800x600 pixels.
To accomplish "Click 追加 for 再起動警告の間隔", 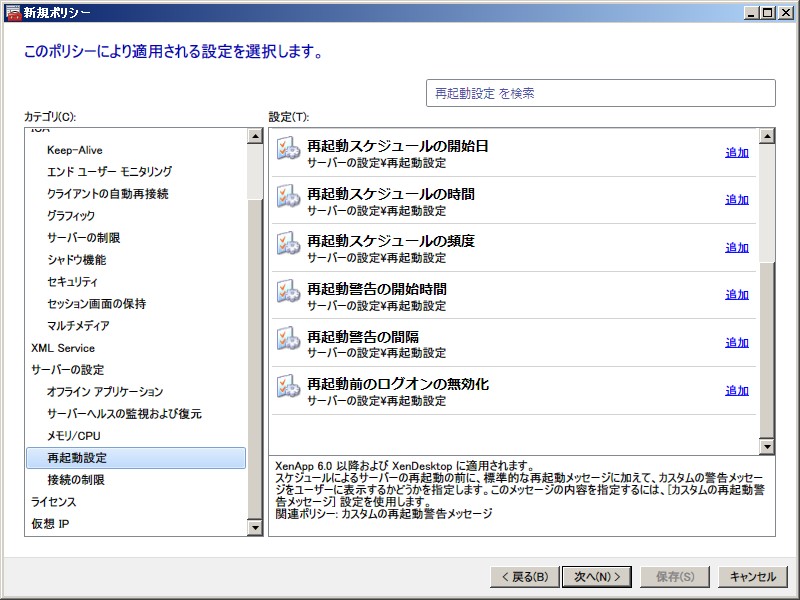I will point(736,342).
